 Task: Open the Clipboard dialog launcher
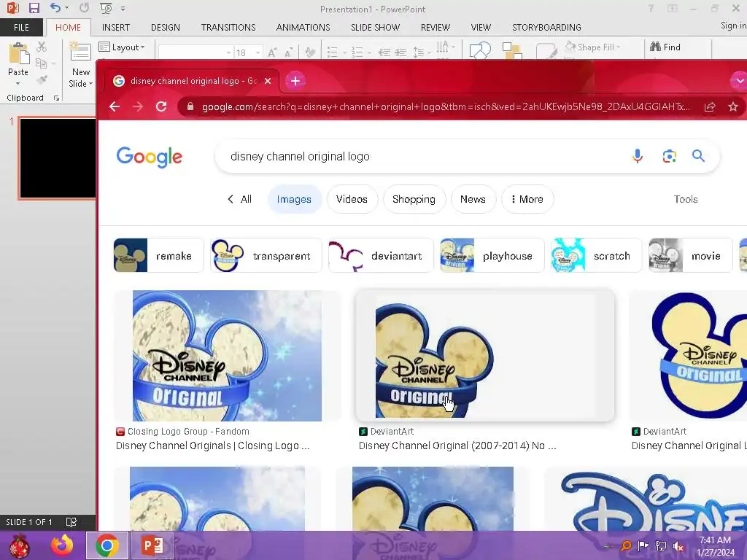tap(56, 98)
